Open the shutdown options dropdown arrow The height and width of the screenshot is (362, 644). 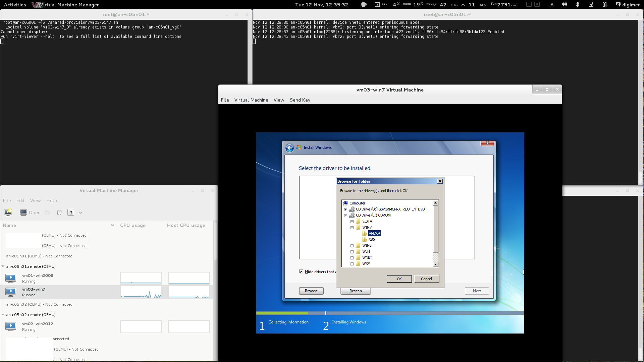point(80,213)
